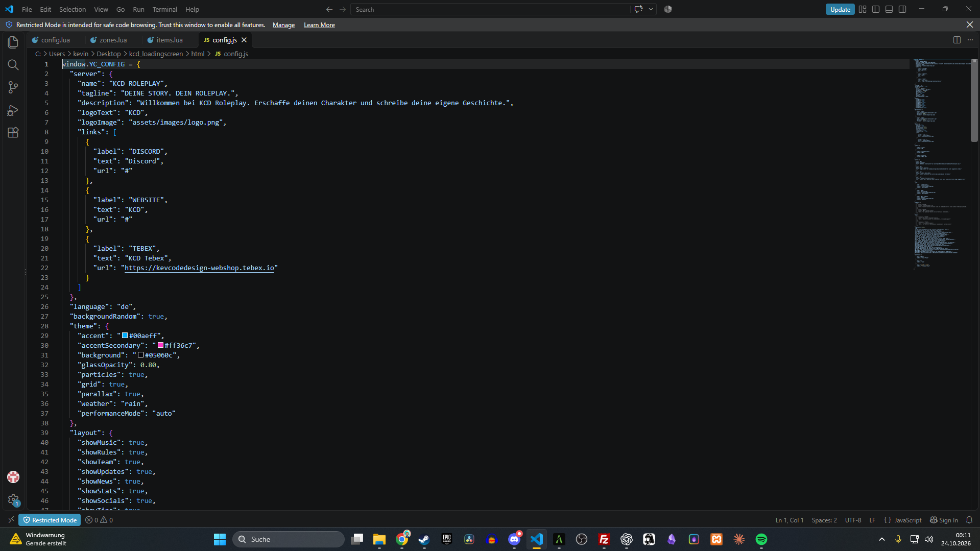This screenshot has height=551, width=980.
Task: Go back with the navigation arrow
Action: [329, 9]
